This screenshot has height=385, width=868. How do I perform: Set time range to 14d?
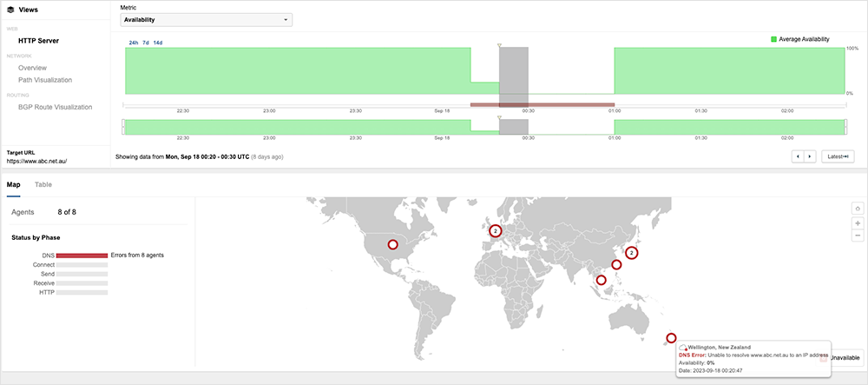(158, 43)
